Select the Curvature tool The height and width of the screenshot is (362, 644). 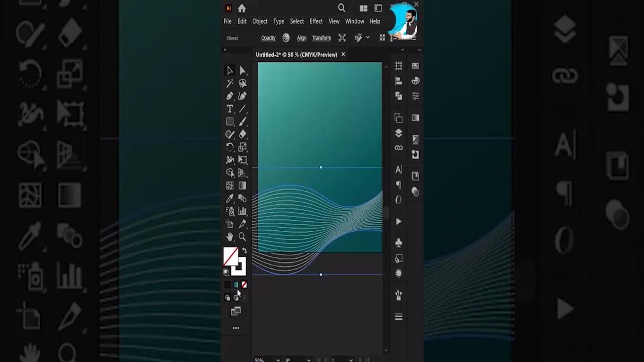tap(243, 96)
